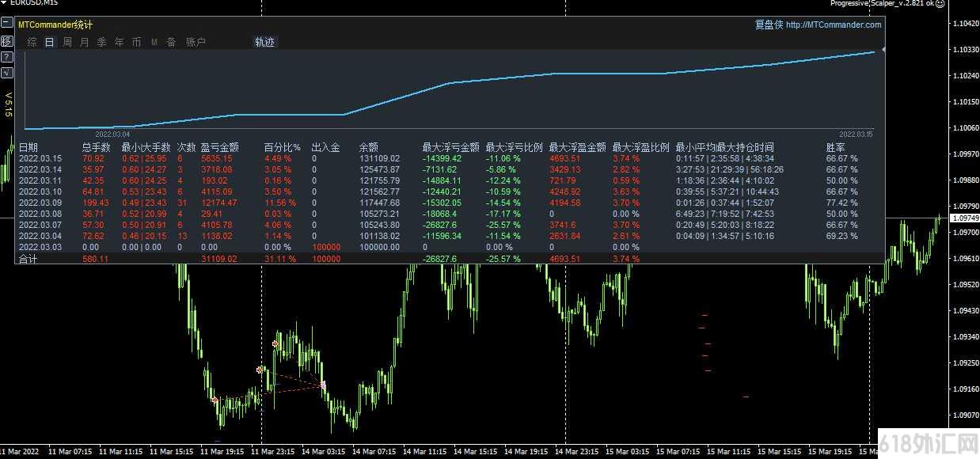
Task: Open the 币 currency tab
Action: (137, 42)
